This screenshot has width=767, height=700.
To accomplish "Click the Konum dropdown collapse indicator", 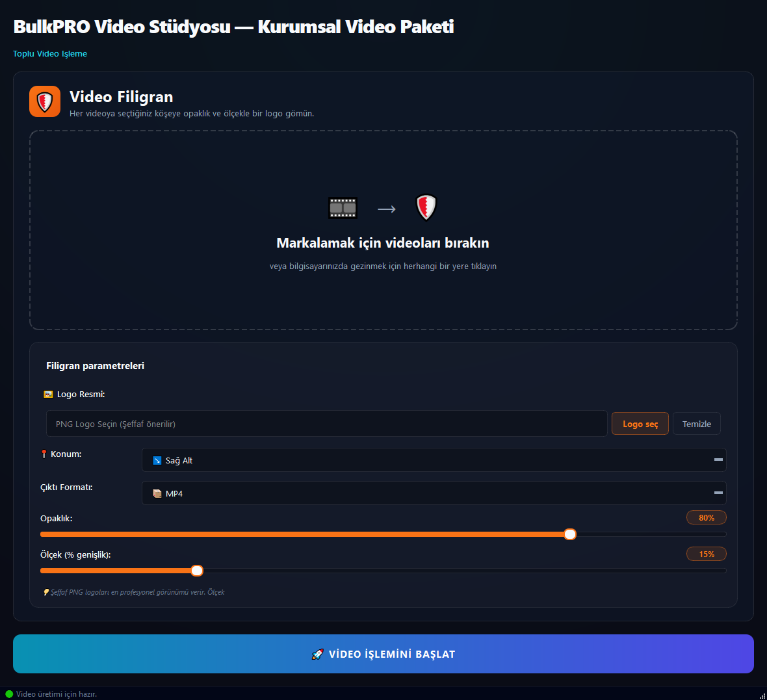I will click(x=718, y=460).
